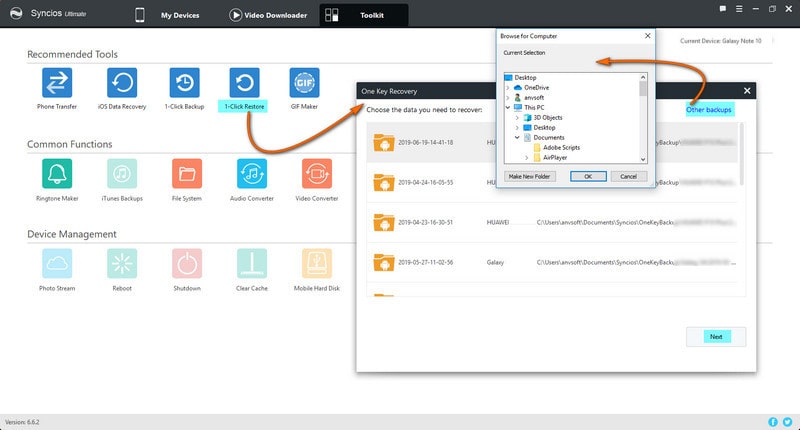The image size is (800, 430).
Task: Click folder tree scrollbar up arrow
Action: coord(643,77)
